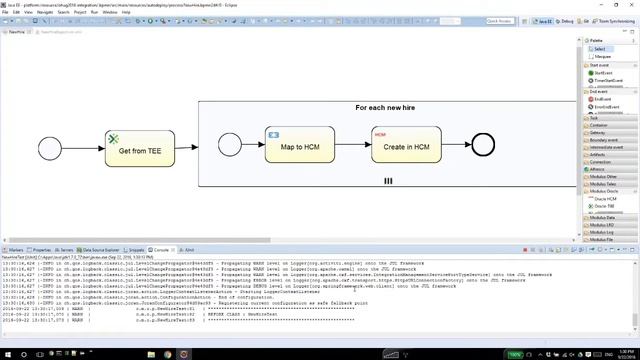Collapse the Start event palette drawer
The height and width of the screenshot is (360, 640).
point(610,65)
